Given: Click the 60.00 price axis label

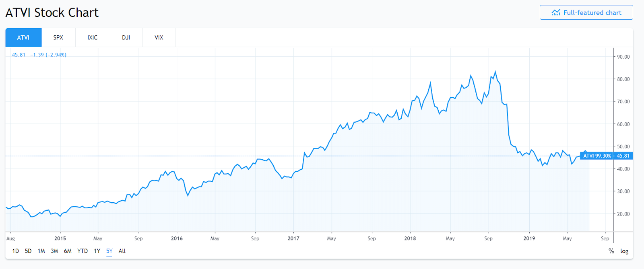Looking at the screenshot, I should coord(623,124).
